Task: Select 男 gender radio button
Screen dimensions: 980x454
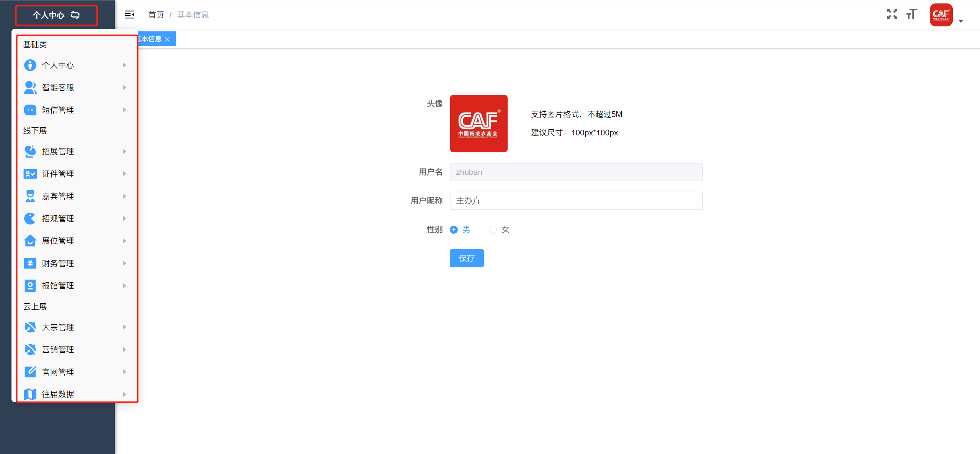Action: tap(454, 229)
